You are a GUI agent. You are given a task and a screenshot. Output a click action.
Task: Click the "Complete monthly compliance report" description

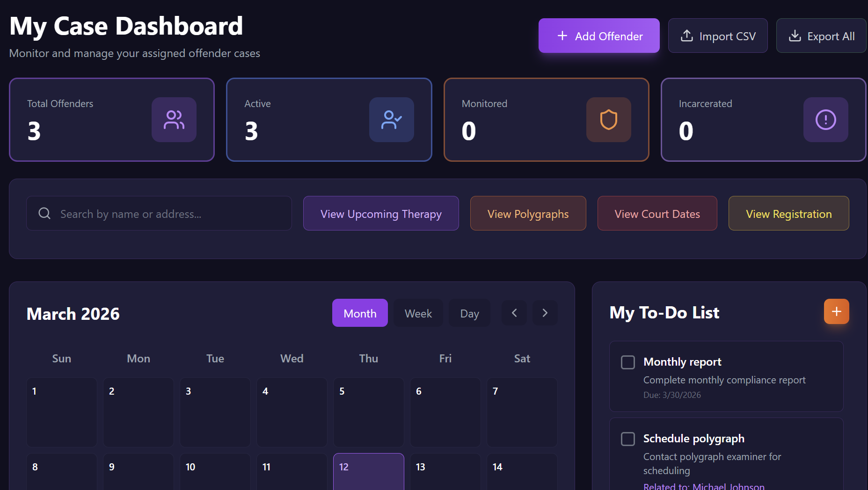tap(724, 380)
